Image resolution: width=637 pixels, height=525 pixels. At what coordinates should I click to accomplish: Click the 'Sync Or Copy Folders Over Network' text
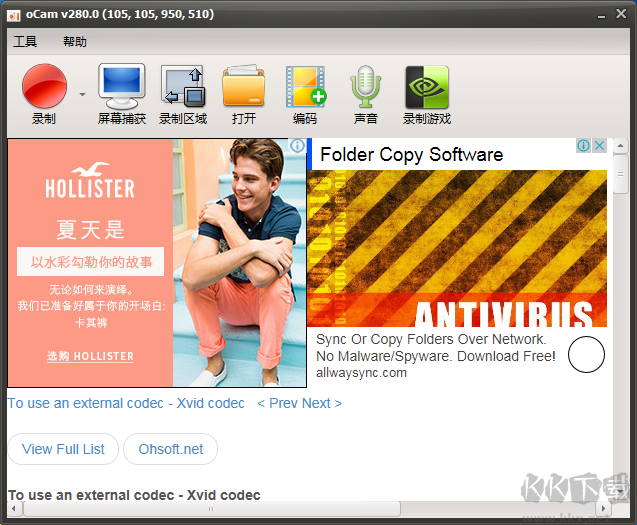(431, 339)
